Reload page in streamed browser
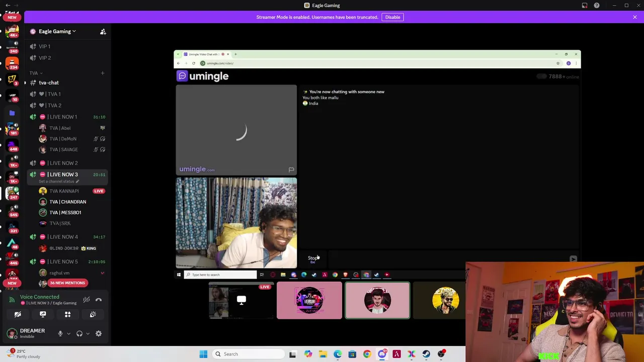 point(194,63)
